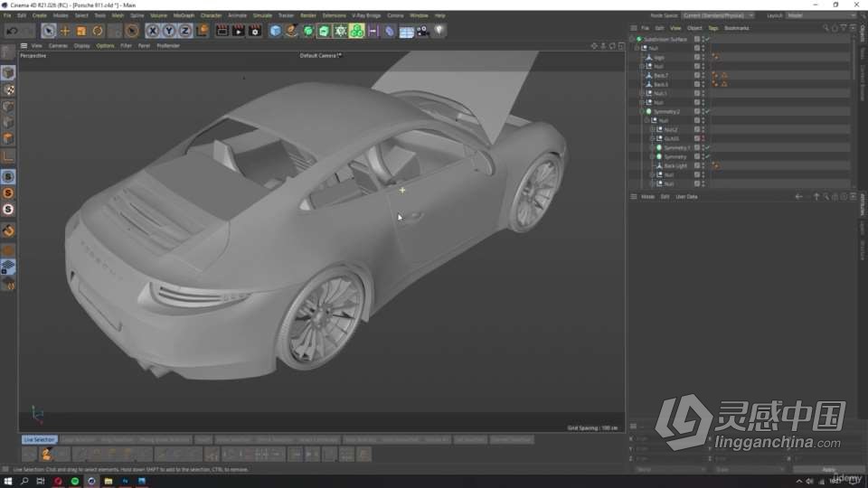Screen dimensions: 868x488
Task: Click Render View clapperboard icon
Action: click(x=222, y=31)
